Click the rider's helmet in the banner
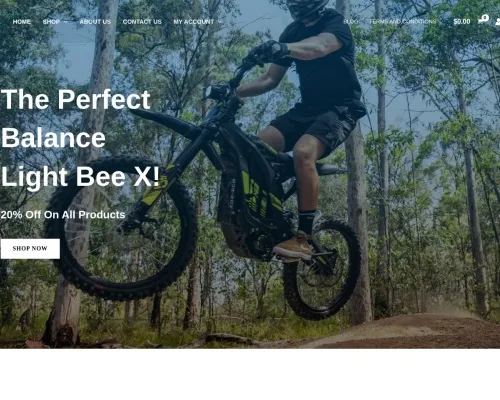 305,8
